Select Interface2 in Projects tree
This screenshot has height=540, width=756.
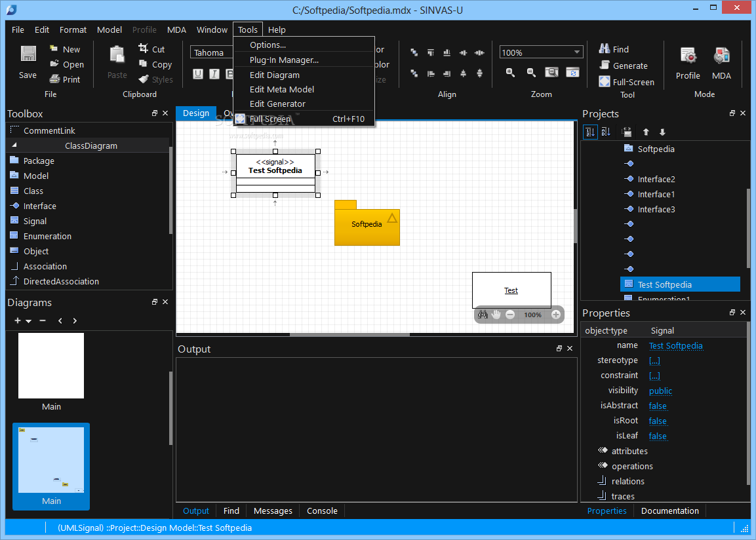pyautogui.click(x=656, y=179)
